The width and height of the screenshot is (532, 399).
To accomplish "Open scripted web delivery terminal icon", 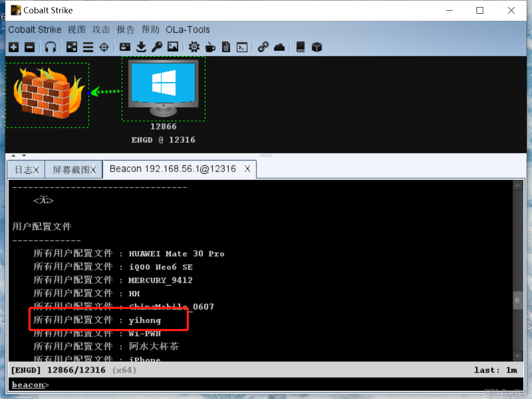I will (242, 47).
